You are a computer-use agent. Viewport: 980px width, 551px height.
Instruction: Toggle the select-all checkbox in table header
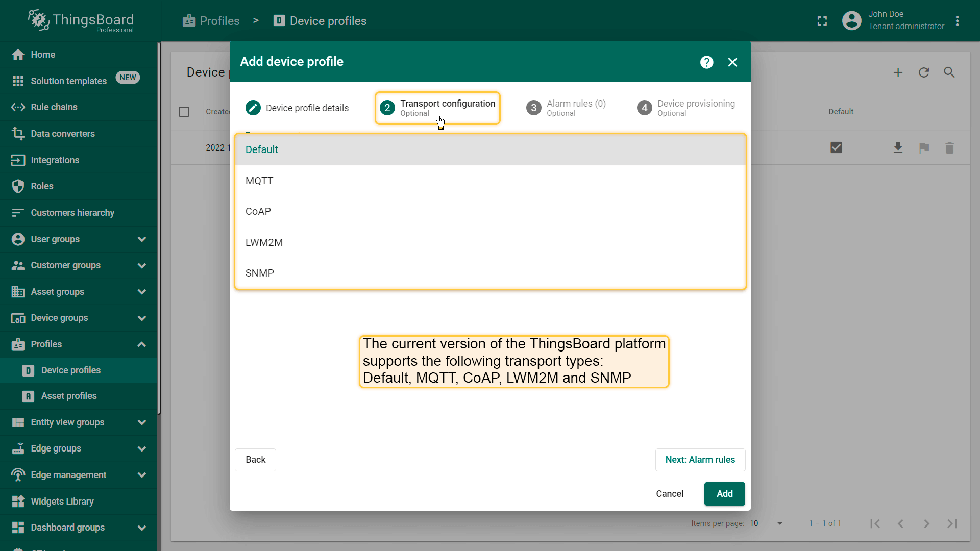184,112
